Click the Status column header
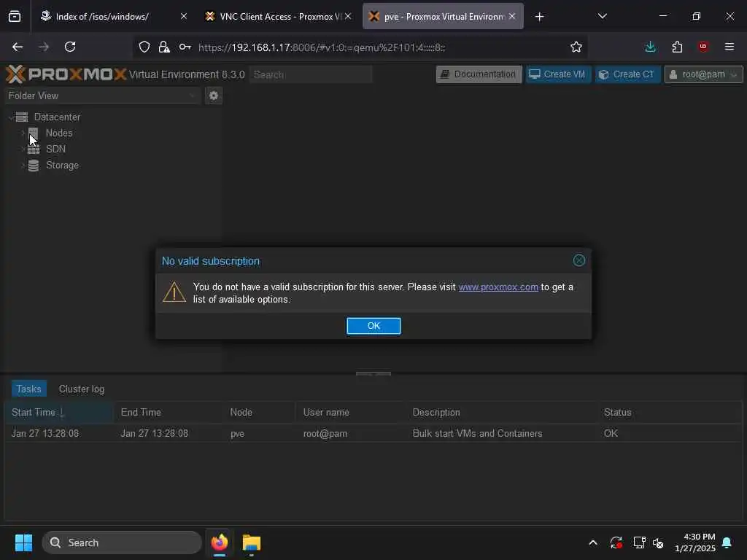Image resolution: width=747 pixels, height=560 pixels. [670, 413]
